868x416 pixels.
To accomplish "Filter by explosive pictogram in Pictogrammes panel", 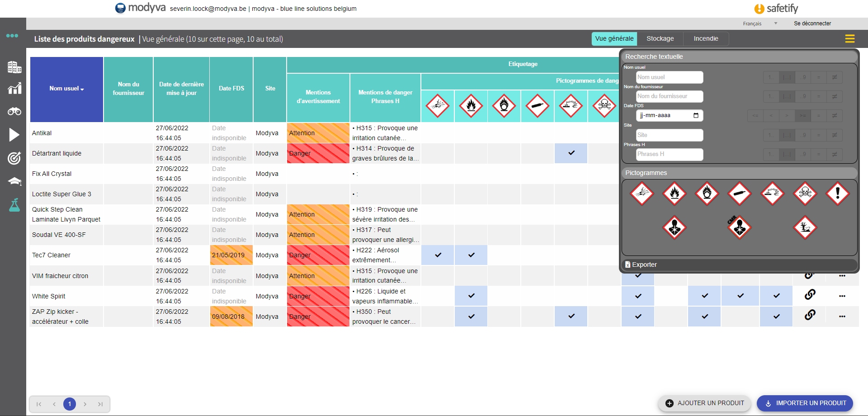I will (x=642, y=194).
